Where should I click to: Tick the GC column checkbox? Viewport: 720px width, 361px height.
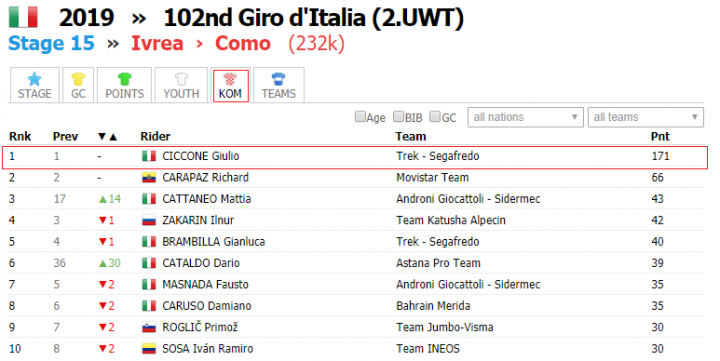point(435,117)
